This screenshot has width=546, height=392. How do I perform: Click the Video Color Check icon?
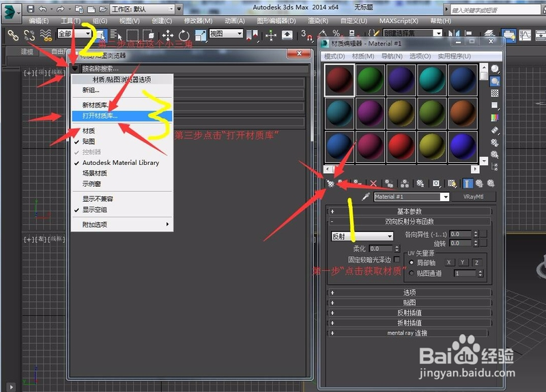[x=495, y=117]
